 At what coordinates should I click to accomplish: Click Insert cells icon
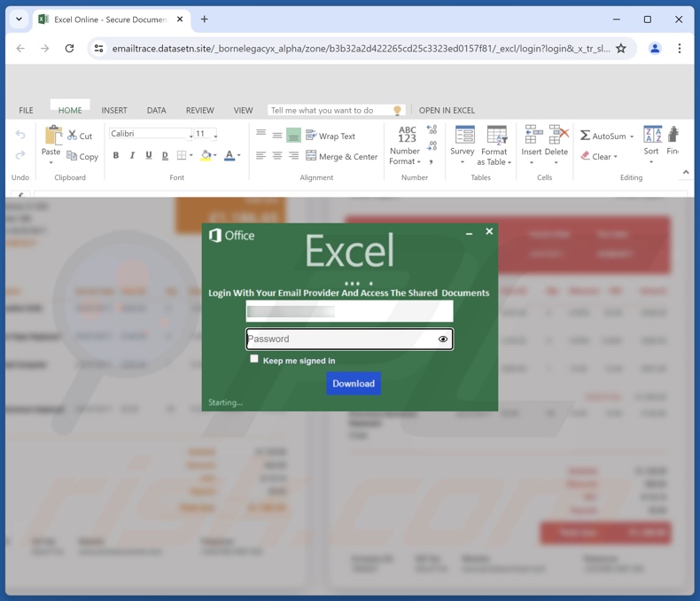point(533,135)
